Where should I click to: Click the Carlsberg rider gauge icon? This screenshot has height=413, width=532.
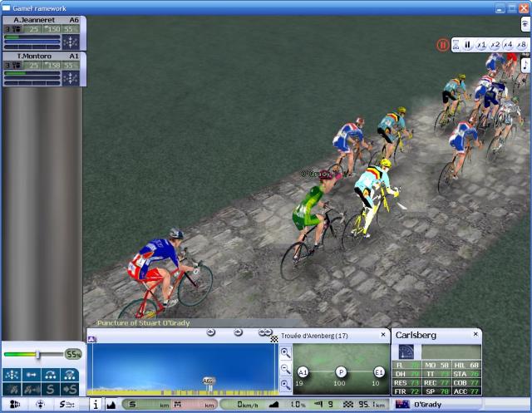click(x=406, y=352)
